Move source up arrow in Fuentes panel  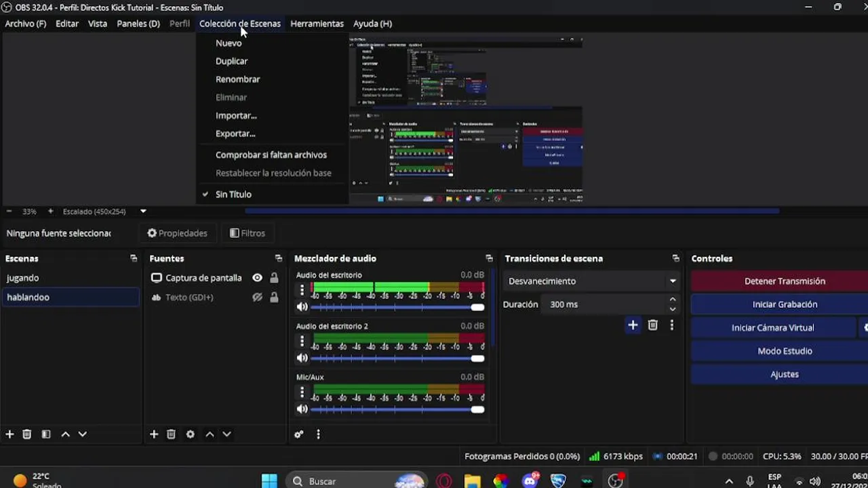pos(210,434)
